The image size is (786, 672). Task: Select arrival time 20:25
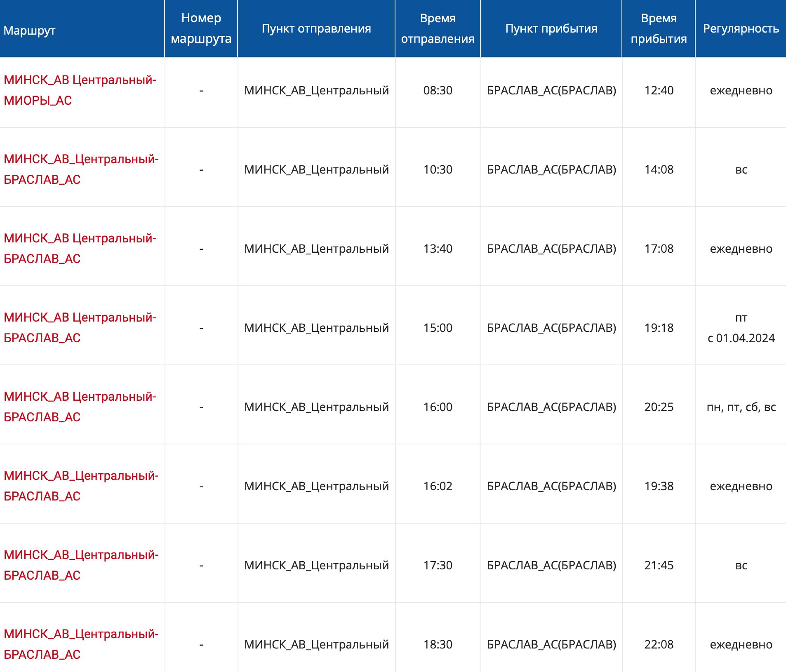click(x=659, y=407)
